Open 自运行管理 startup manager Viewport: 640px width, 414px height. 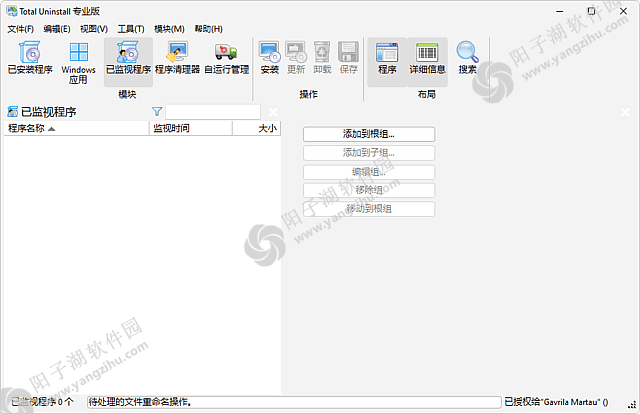[227, 58]
